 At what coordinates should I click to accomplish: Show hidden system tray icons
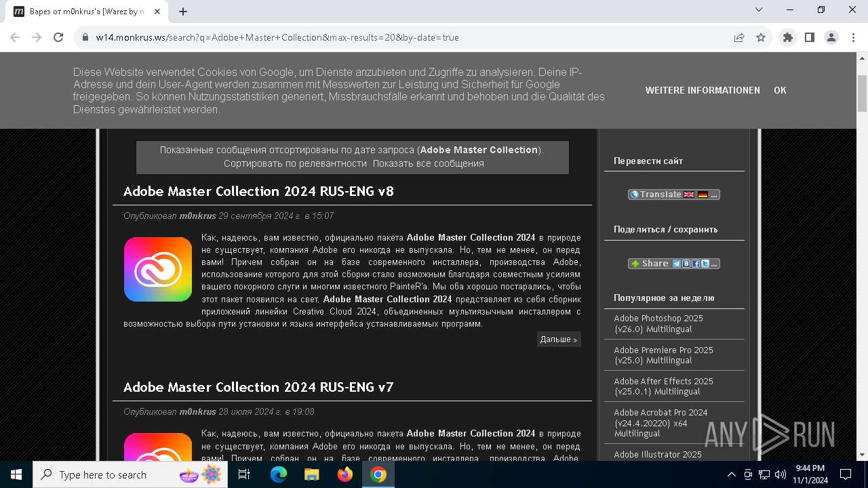tap(731, 474)
